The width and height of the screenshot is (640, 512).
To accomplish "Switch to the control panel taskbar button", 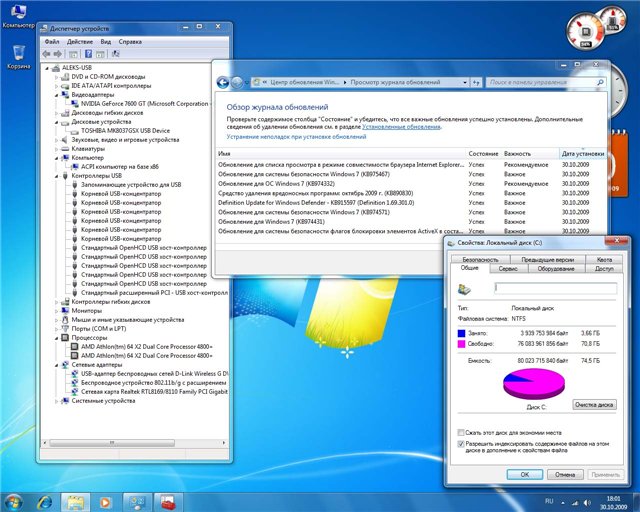I will pos(137,502).
